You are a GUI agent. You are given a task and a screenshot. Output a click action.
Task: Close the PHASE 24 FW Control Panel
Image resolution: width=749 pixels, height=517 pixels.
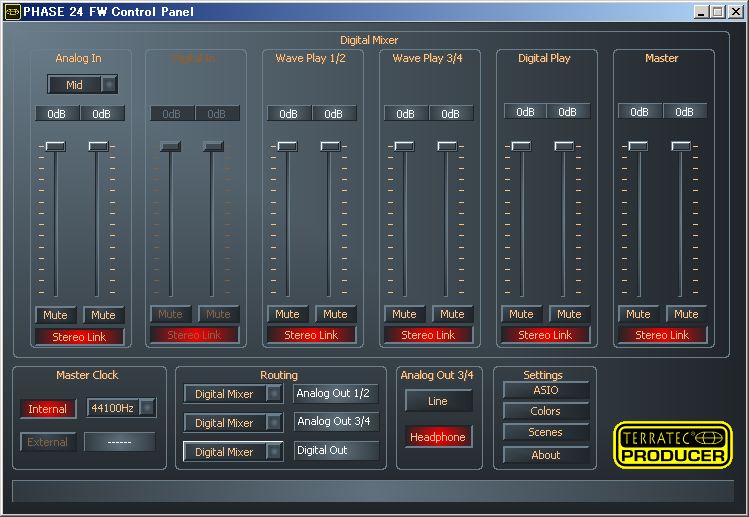[736, 11]
